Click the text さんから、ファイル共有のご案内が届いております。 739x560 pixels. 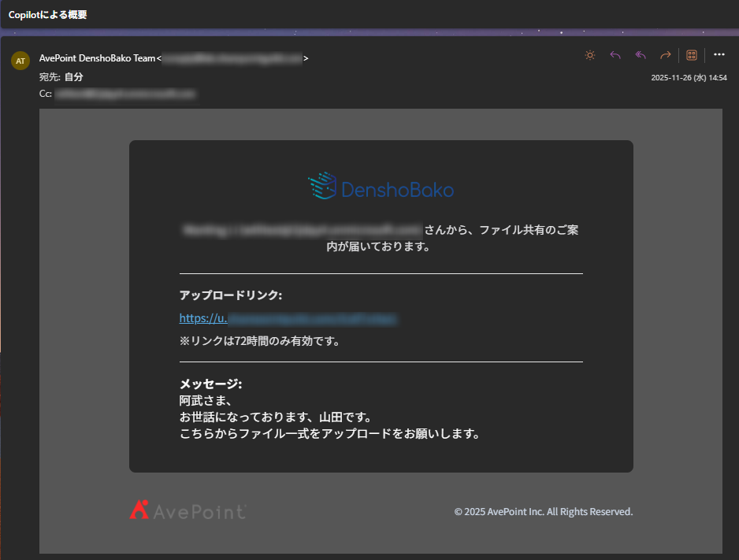coord(452,238)
